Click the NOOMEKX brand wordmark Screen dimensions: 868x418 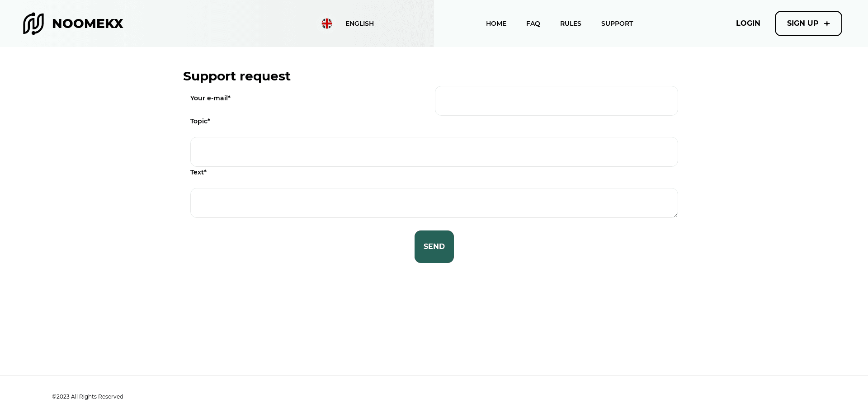point(88,23)
